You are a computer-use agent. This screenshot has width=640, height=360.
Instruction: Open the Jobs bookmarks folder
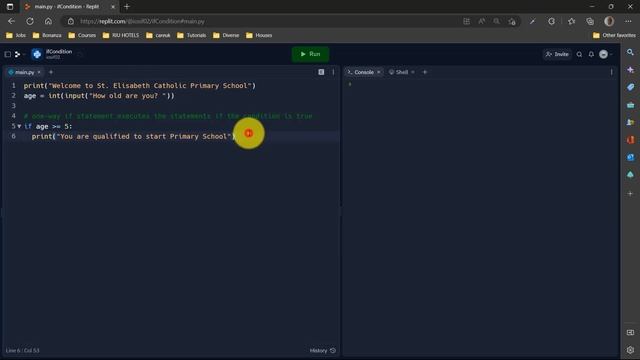[x=16, y=36]
